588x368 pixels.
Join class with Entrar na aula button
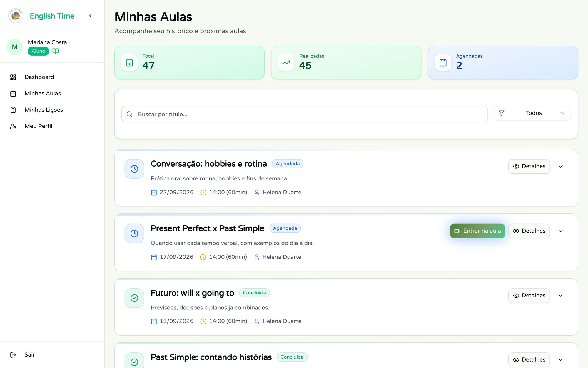pos(477,231)
